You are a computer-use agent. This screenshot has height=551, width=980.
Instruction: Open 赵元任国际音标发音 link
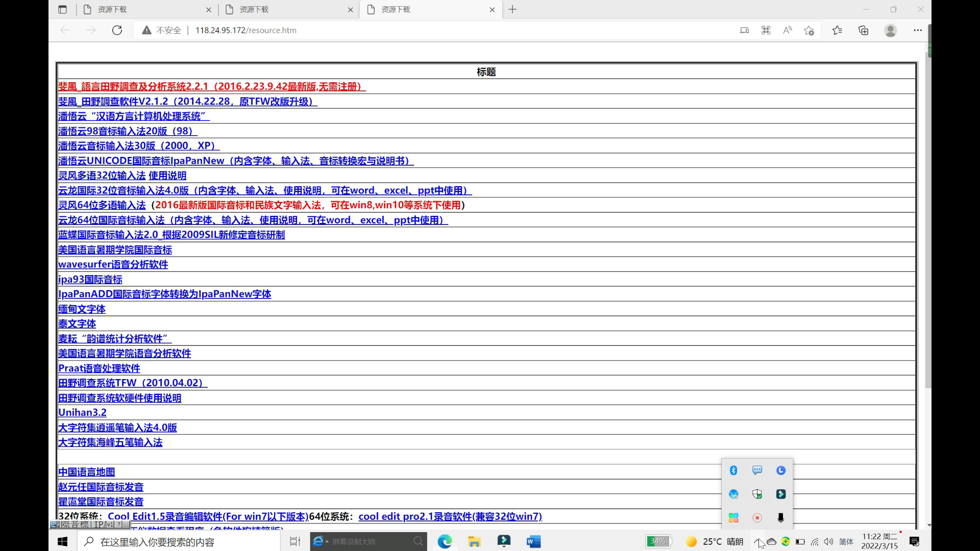(101, 487)
